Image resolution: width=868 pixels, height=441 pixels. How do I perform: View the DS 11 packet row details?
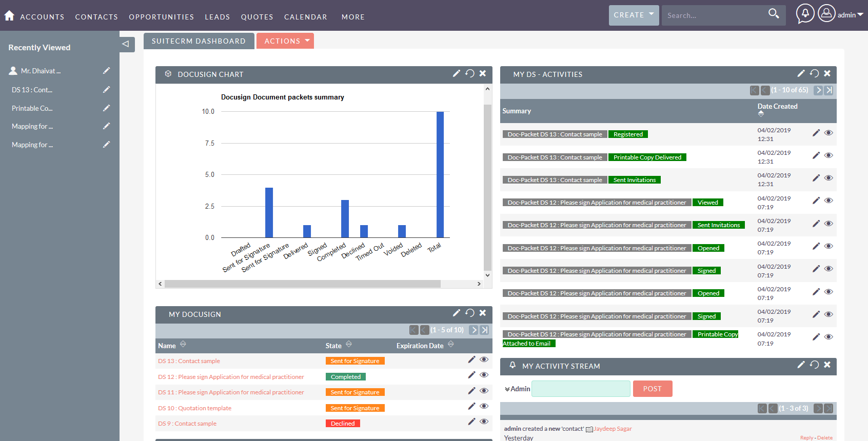tap(484, 391)
